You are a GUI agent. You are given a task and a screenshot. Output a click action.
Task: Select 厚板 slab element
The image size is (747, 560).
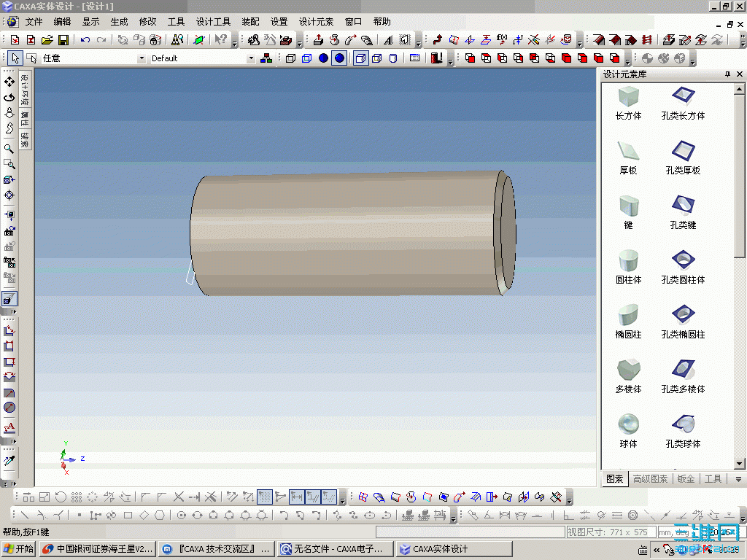pyautogui.click(x=628, y=158)
